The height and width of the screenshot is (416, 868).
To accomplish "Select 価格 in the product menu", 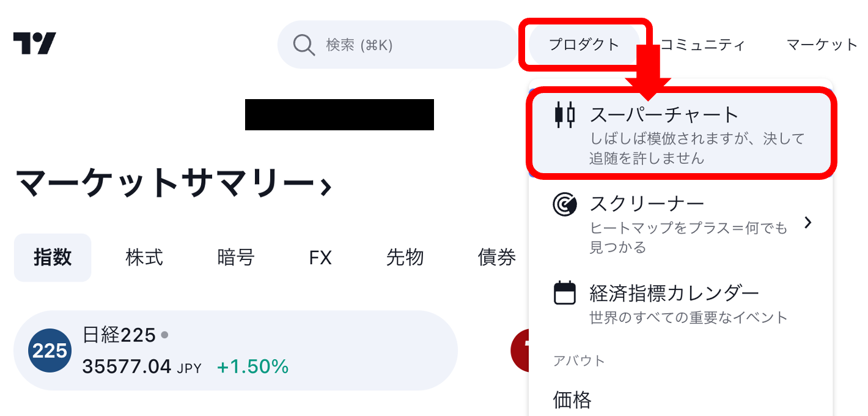I will point(572,400).
